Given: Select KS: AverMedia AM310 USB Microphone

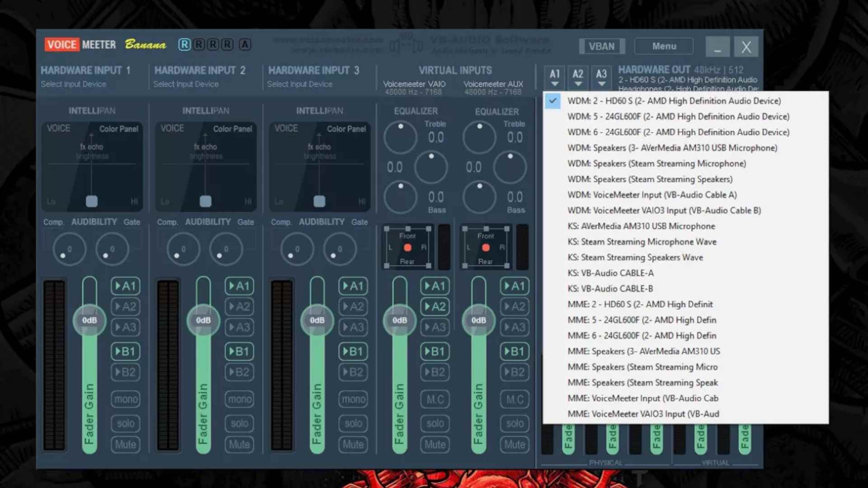Looking at the screenshot, I should tap(640, 225).
